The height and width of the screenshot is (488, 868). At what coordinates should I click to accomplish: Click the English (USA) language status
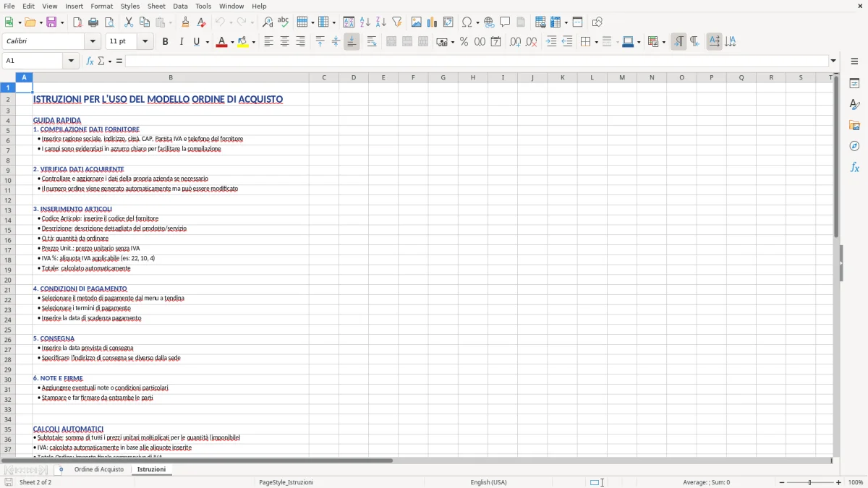pos(488,482)
